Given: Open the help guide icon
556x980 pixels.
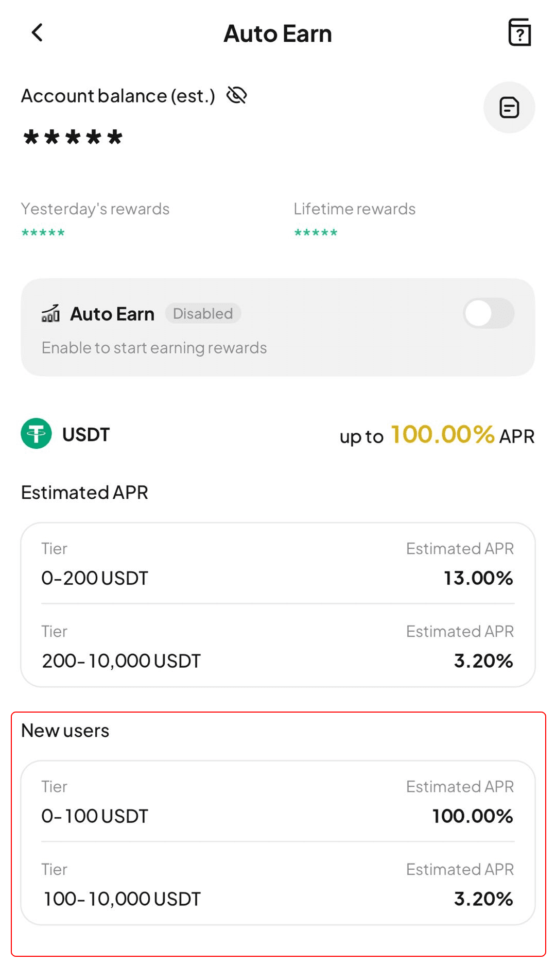Looking at the screenshot, I should point(519,33).
